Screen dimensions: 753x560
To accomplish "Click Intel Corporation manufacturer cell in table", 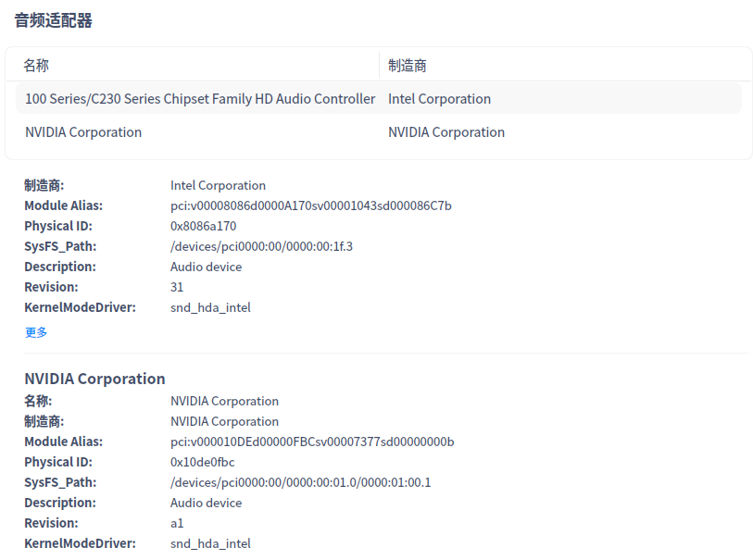I will 439,99.
